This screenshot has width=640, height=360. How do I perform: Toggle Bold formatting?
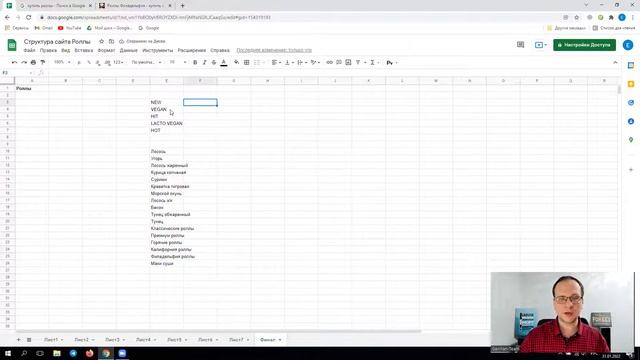click(x=195, y=62)
